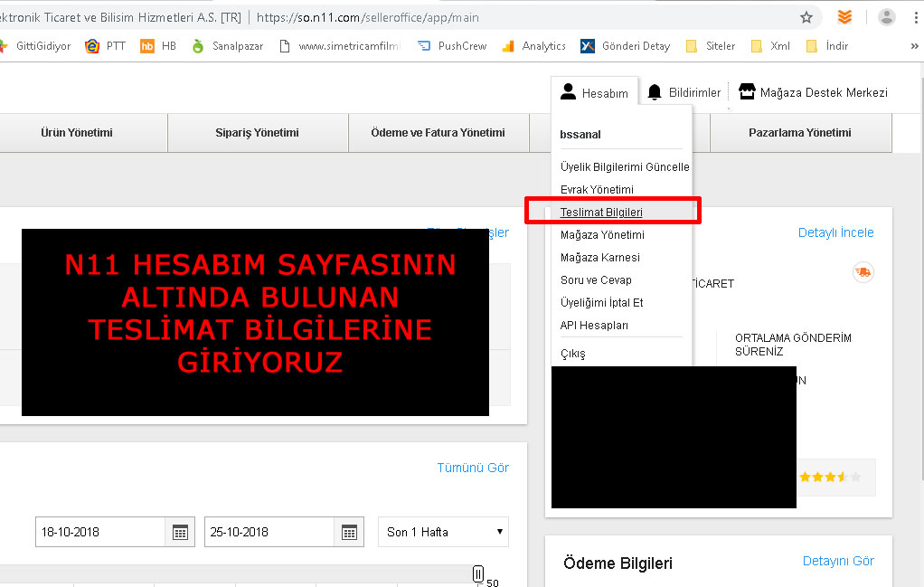This screenshot has width=924, height=587.
Task: Click the Detaylı İncele link
Action: [835, 232]
